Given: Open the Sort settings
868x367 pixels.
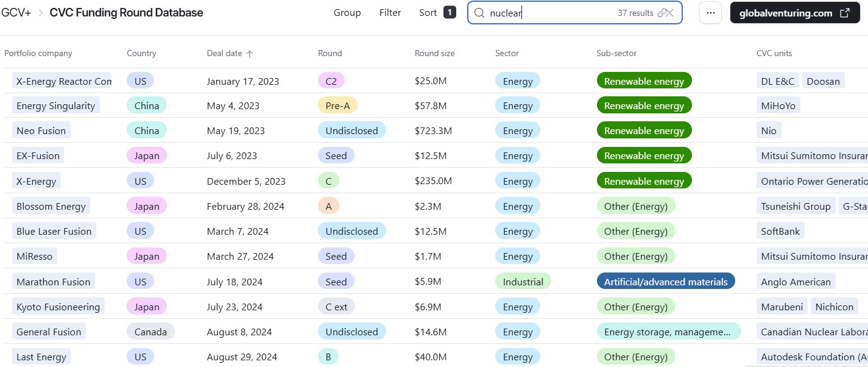Looking at the screenshot, I should click(428, 13).
